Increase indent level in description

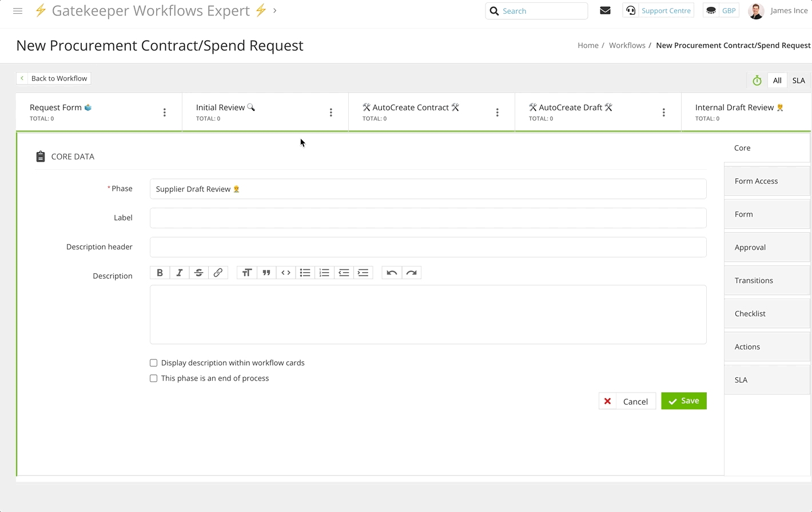pos(363,273)
